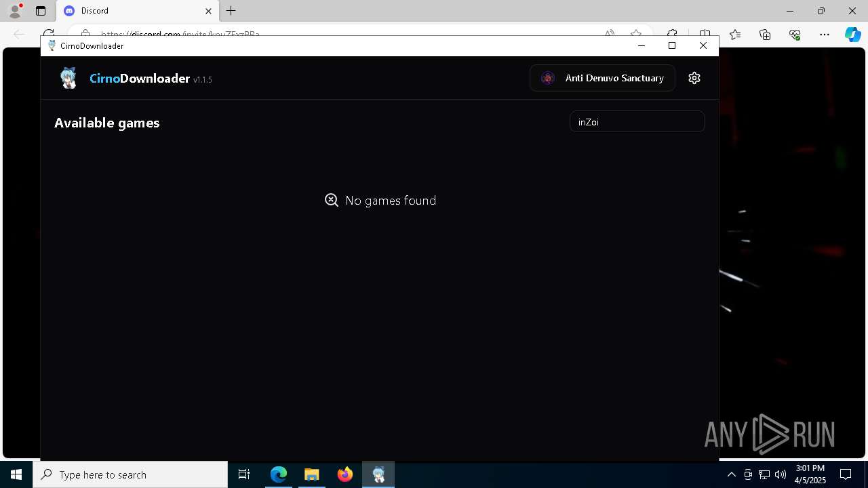
Task: Click the No games found message
Action: [x=380, y=200]
